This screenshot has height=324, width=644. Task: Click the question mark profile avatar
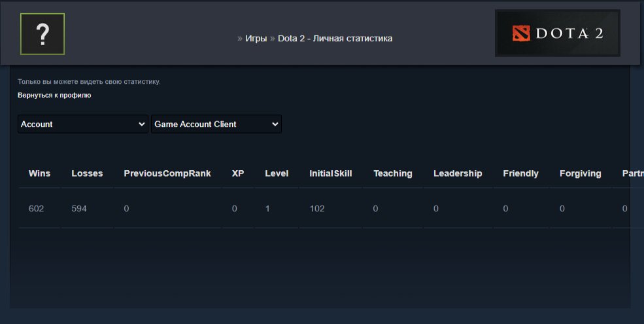pyautogui.click(x=42, y=33)
